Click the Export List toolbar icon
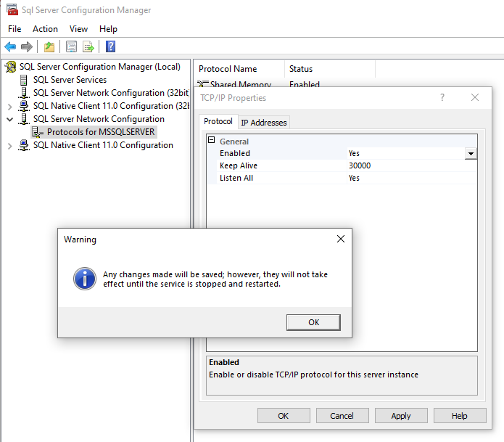Screen dimensions: 504x442 pos(88,47)
